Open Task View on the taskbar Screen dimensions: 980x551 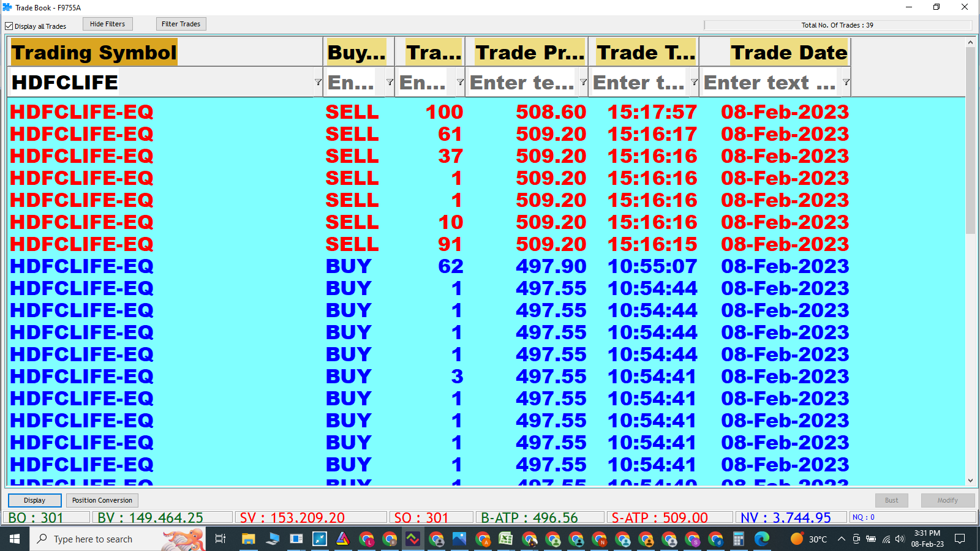click(221, 539)
